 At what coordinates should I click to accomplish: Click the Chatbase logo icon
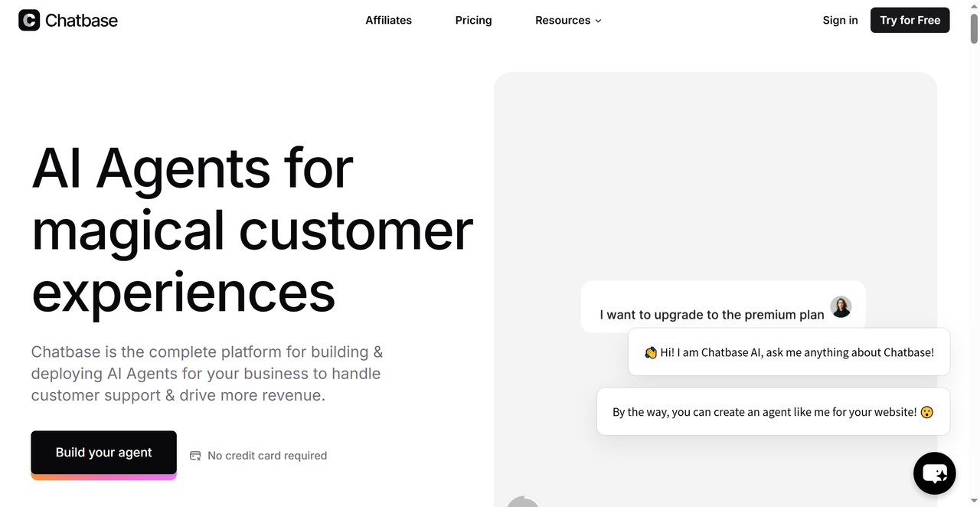[x=29, y=20]
